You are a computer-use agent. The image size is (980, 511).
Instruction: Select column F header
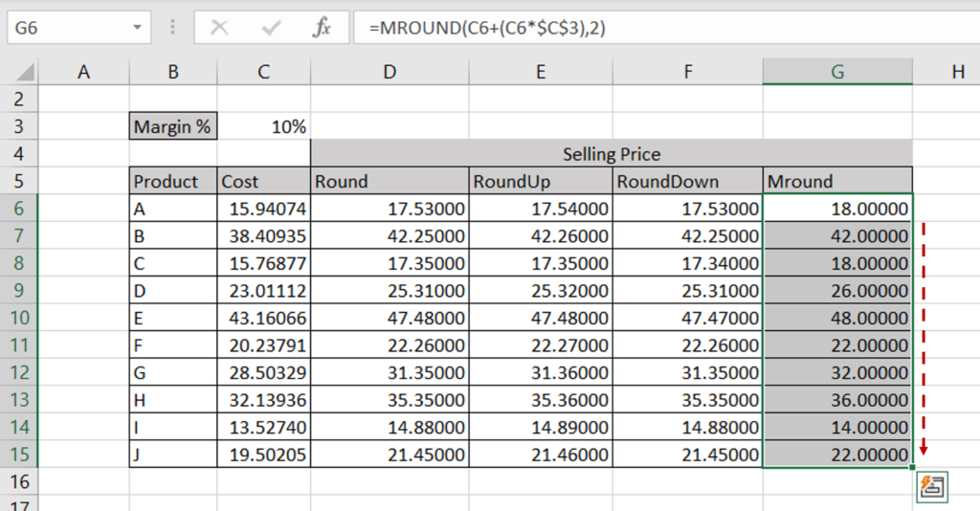(687, 72)
